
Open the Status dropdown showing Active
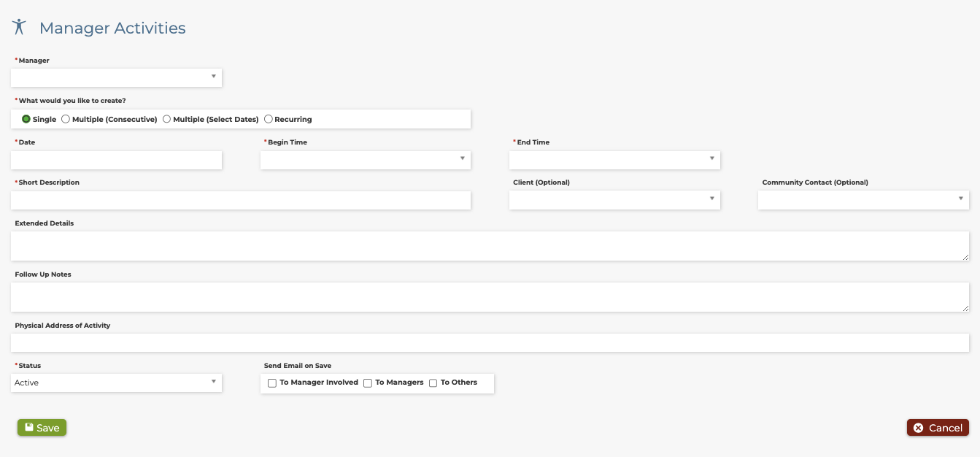coord(117,383)
